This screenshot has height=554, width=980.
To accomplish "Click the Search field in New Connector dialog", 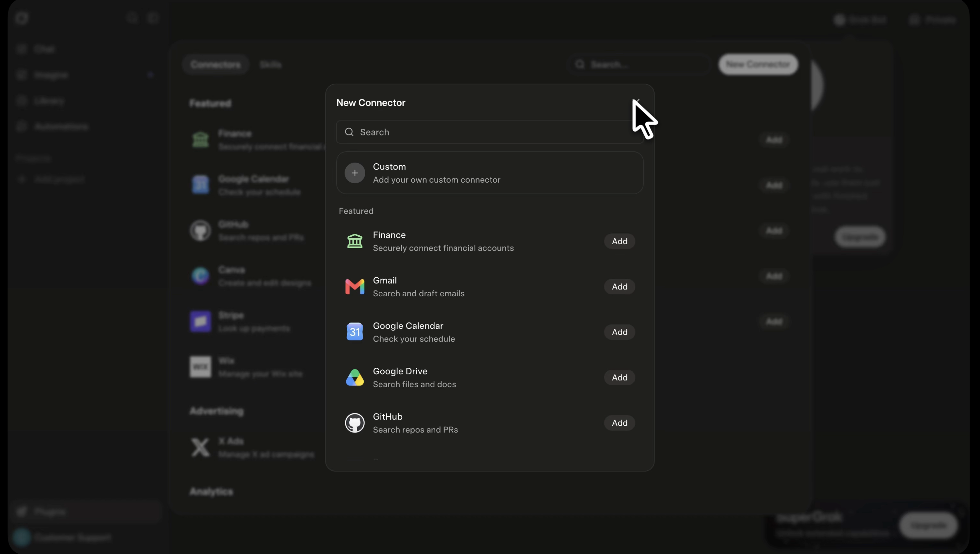I will coord(490,132).
